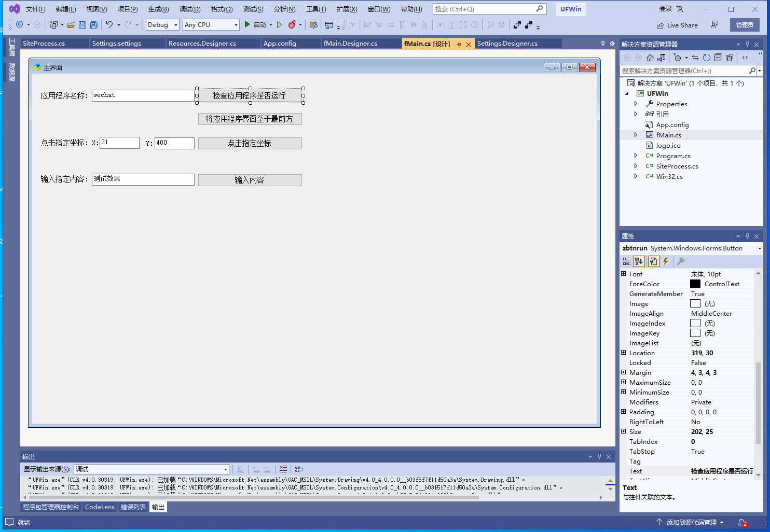The height and width of the screenshot is (532, 770).
Task: Click Refresh icon in Solution Explorer
Action: pyautogui.click(x=707, y=58)
